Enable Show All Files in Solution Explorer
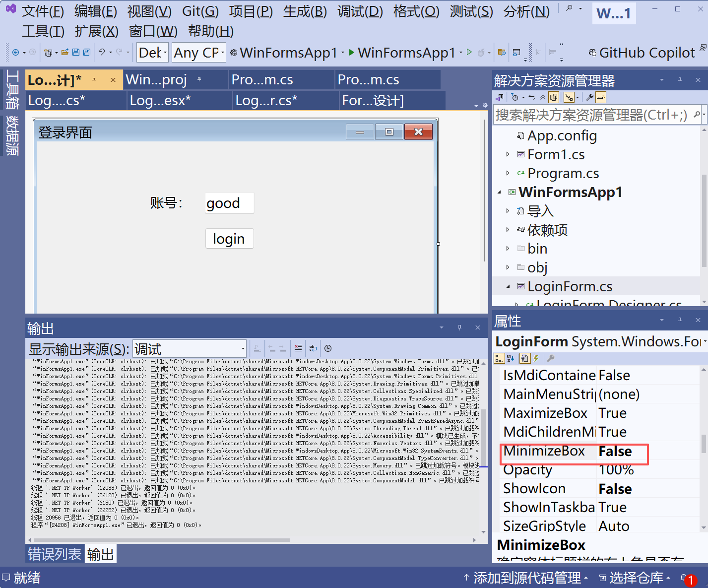 (553, 97)
